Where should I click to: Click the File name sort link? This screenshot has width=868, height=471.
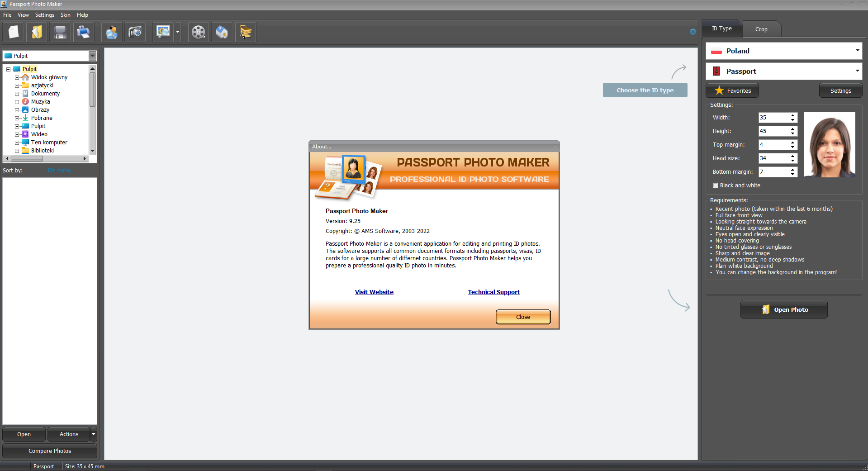point(59,171)
